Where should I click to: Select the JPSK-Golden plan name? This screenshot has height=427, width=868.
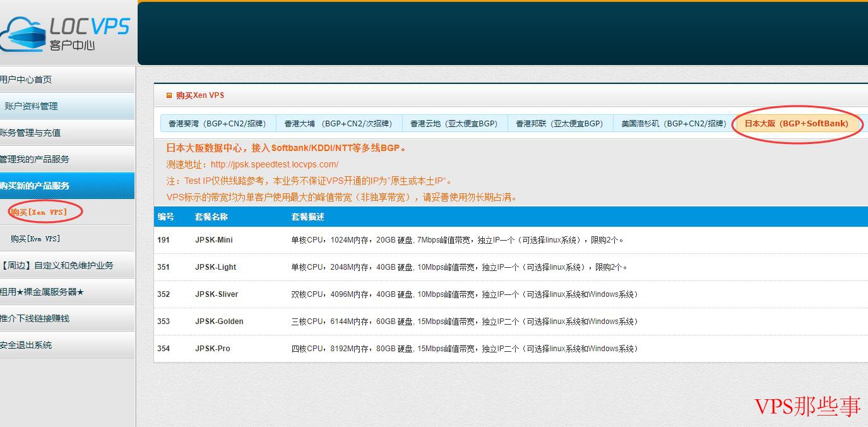click(x=219, y=322)
